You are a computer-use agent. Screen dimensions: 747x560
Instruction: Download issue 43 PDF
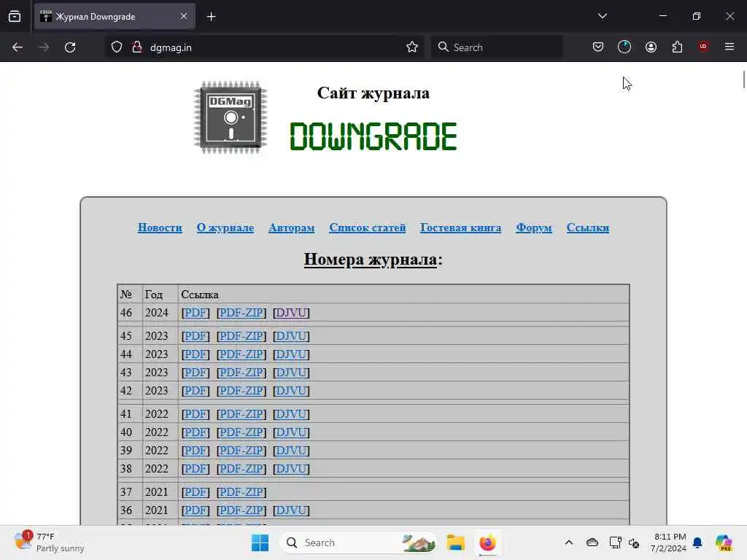(x=196, y=373)
